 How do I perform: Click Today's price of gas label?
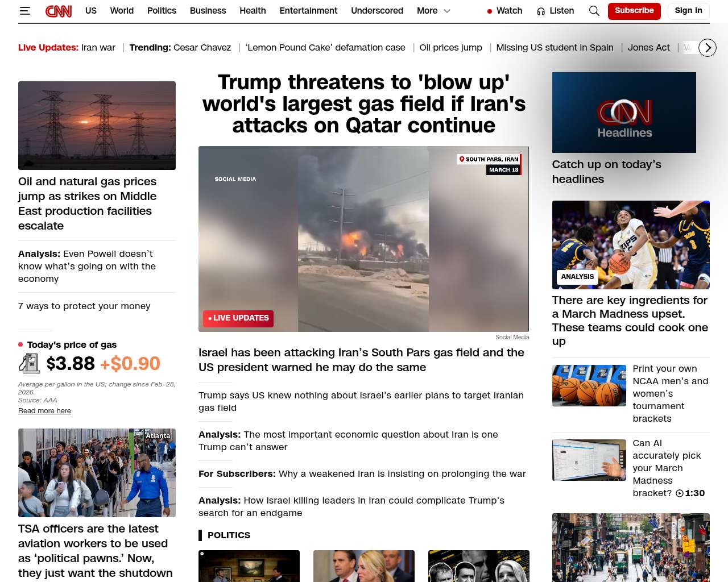tap(72, 344)
